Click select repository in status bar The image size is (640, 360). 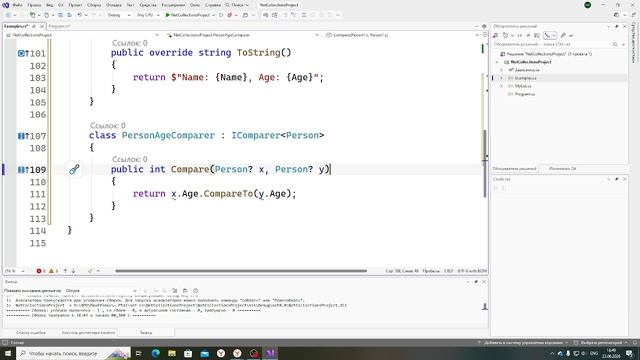[600, 343]
